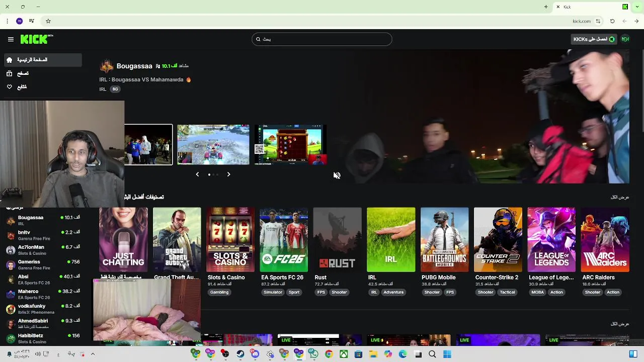Select the featured racing game stream thumbnail
The height and width of the screenshot is (362, 644).
213,145
